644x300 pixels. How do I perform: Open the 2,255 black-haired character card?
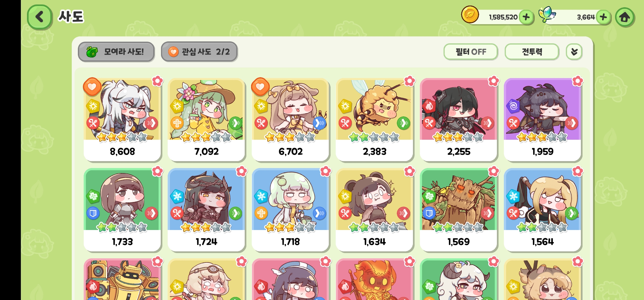click(x=458, y=120)
